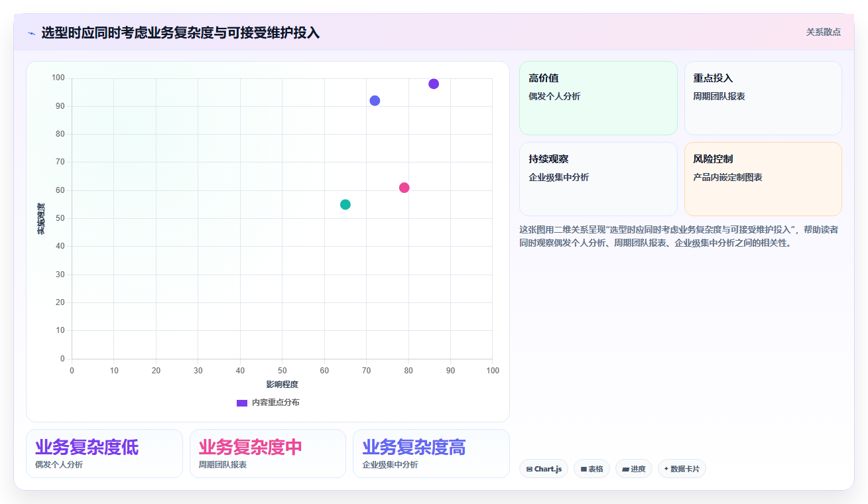The image size is (868, 504).
Task: Open the 高价值 quadrant card
Action: point(598,98)
